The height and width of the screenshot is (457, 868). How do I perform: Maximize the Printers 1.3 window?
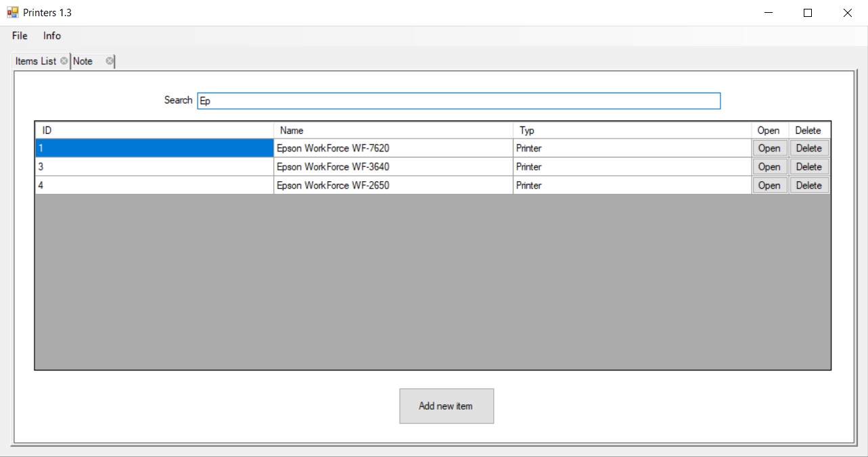pos(808,12)
